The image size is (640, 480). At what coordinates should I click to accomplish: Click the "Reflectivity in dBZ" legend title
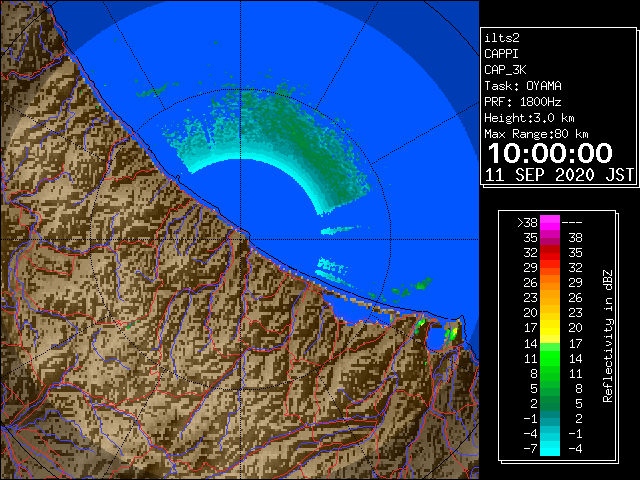pos(608,336)
